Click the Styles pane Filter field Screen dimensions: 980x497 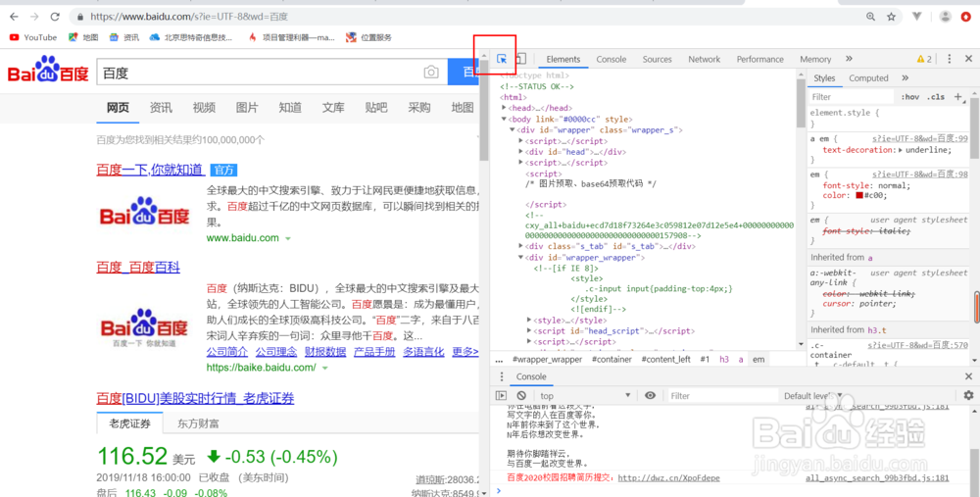tap(852, 97)
